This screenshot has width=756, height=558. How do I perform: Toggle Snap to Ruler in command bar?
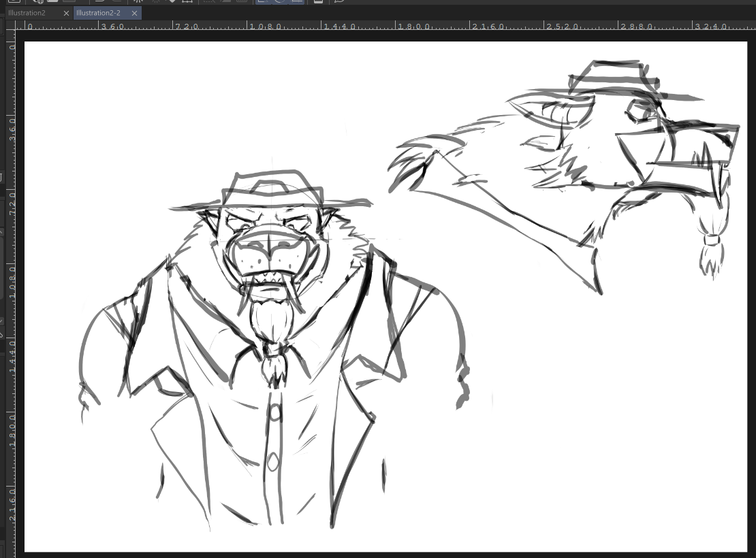point(263,1)
